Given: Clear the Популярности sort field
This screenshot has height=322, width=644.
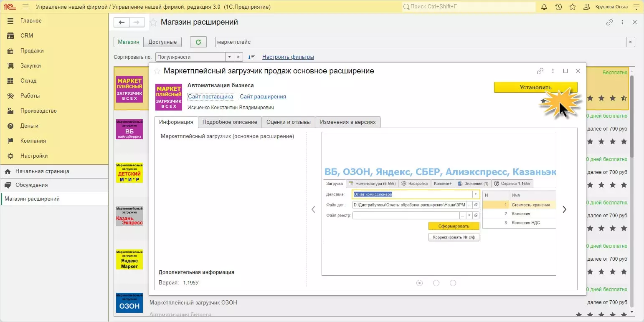Looking at the screenshot, I should (238, 57).
